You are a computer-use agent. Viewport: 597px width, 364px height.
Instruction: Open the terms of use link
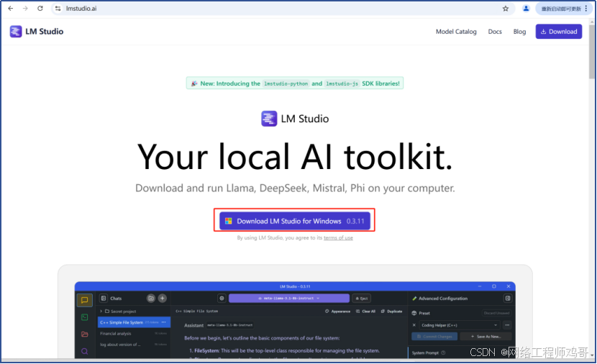338,237
